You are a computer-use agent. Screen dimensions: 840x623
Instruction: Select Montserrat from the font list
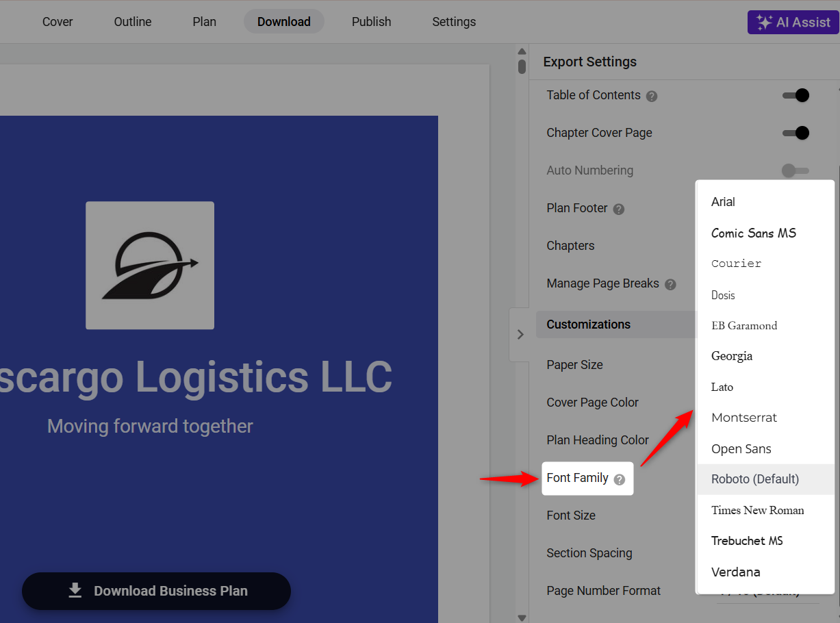click(765, 418)
